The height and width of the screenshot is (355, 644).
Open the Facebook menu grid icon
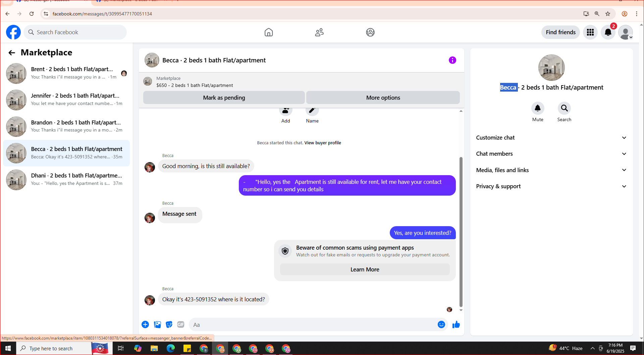click(x=590, y=32)
